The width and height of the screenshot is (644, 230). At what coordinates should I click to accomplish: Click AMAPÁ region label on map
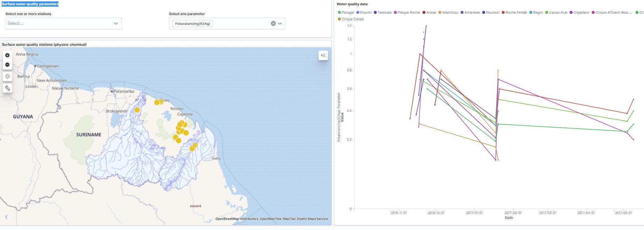point(196,206)
